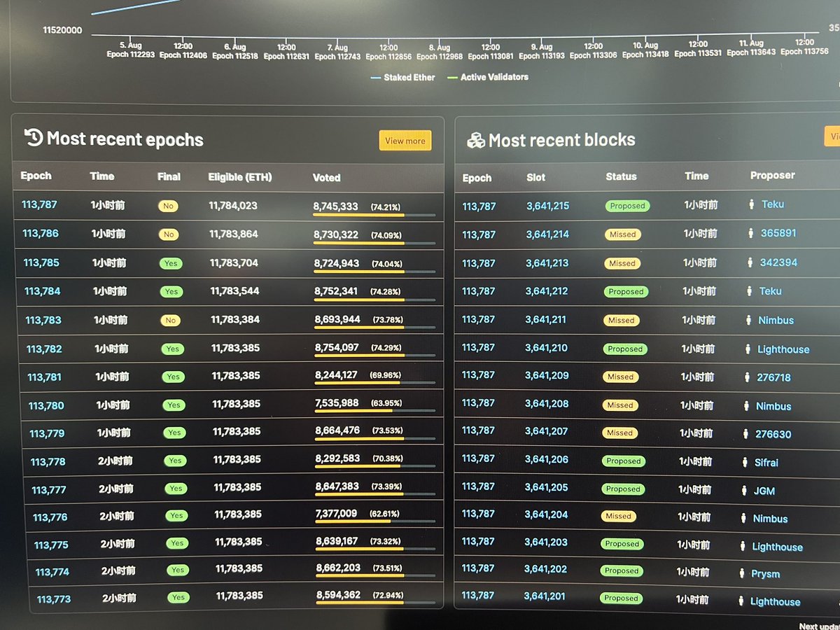Click the Proposed status badge for slot 3,641,206
Screen dimensions: 840x630
(x=624, y=461)
